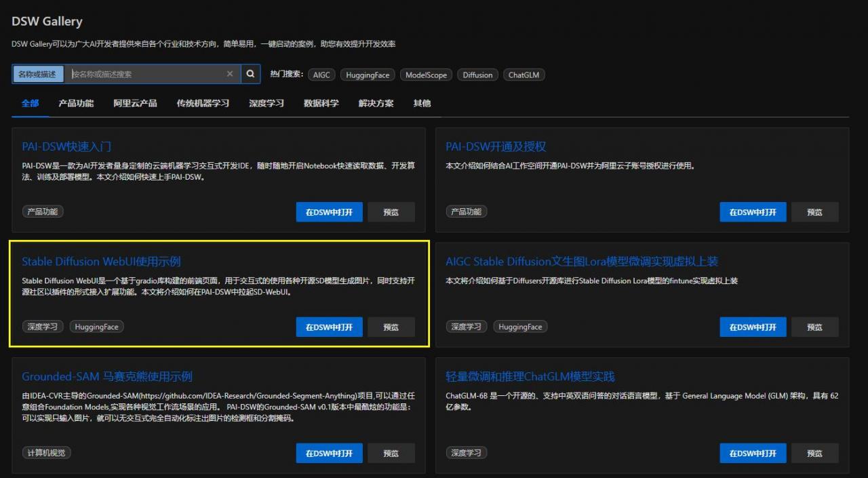
Task: Click the search magnifier icon button
Action: tap(250, 74)
